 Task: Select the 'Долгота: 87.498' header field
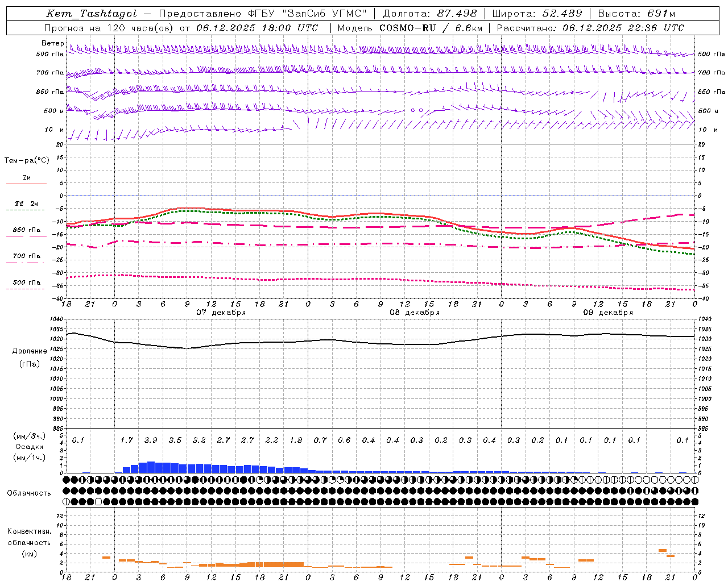(x=430, y=14)
